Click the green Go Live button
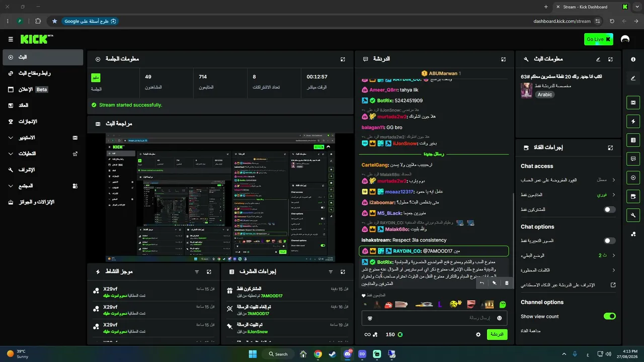644x362 pixels. click(x=599, y=39)
